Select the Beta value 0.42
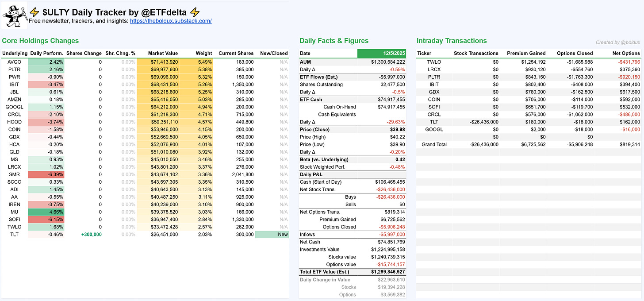Image resolution: width=644 pixels, height=301 pixels. point(400,159)
